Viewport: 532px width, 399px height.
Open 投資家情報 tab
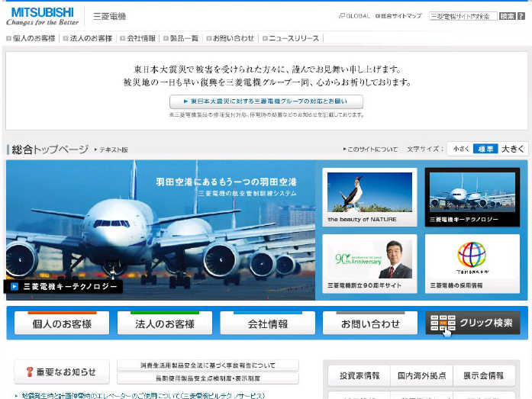coord(360,375)
